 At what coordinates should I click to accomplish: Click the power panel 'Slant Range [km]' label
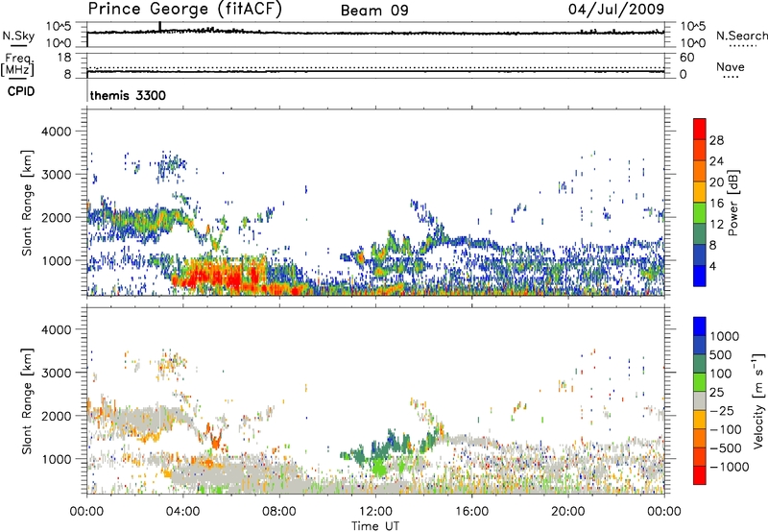27,203
